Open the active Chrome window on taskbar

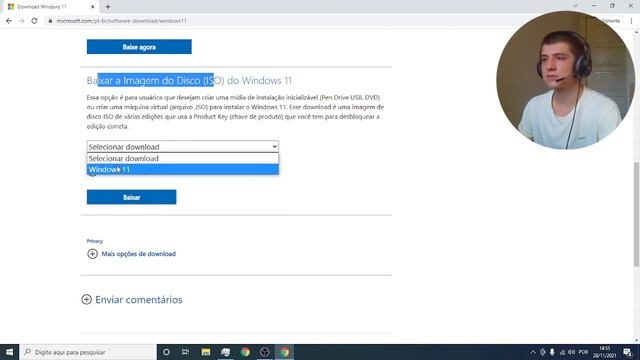tap(284, 352)
